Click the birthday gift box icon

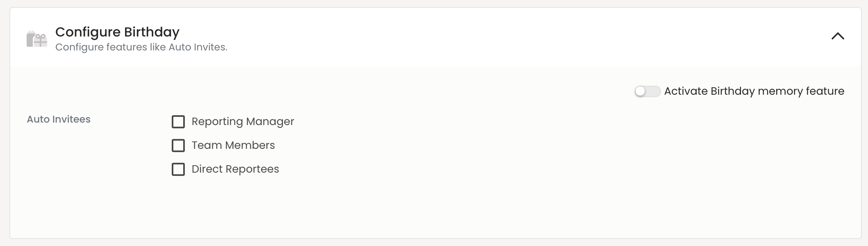tap(37, 39)
